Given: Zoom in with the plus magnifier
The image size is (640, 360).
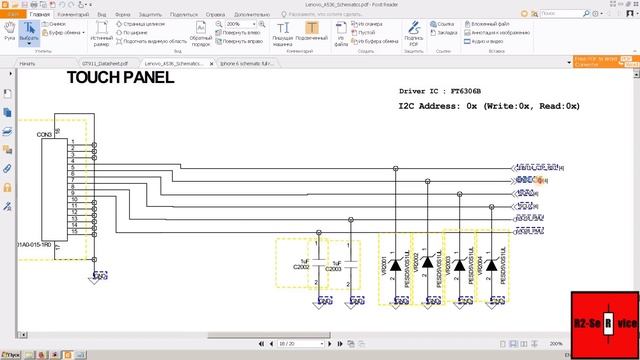Looking at the screenshot, I should pyautogui.click(x=262, y=24).
